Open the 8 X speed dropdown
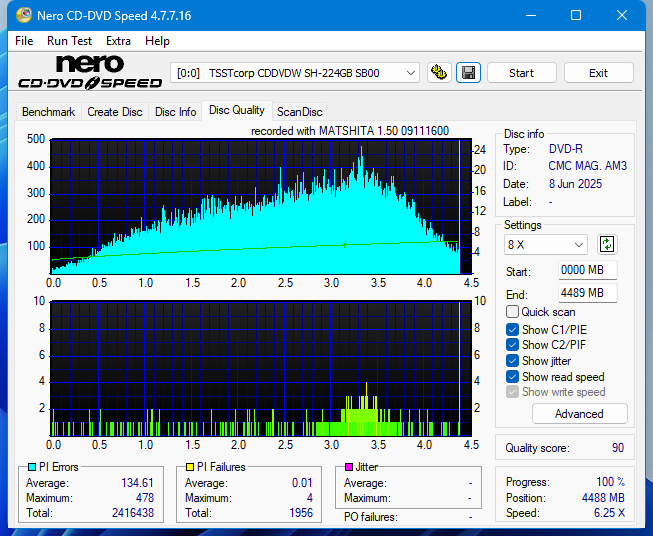Viewport: 653px width, 536px height. pyautogui.click(x=546, y=244)
